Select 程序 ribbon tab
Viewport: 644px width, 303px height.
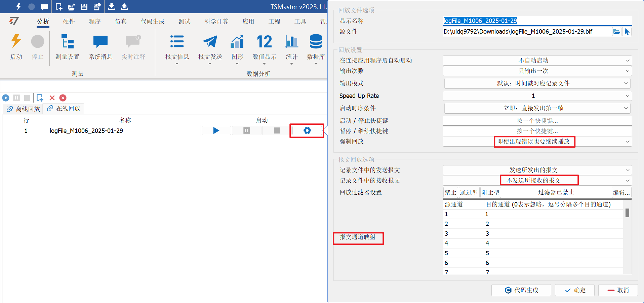(x=95, y=22)
